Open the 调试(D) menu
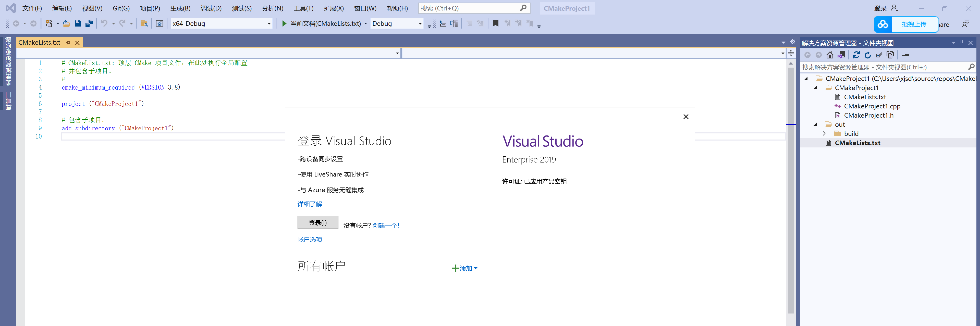Viewport: 980px width, 326px height. 211,8
